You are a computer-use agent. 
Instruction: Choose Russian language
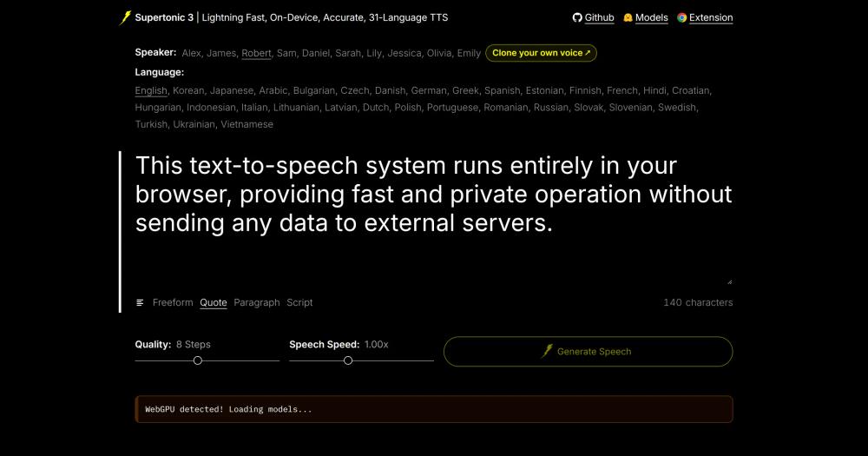550,108
